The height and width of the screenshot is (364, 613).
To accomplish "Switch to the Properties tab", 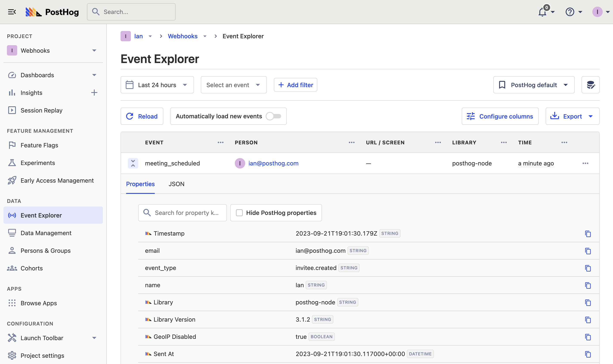I will [x=140, y=184].
